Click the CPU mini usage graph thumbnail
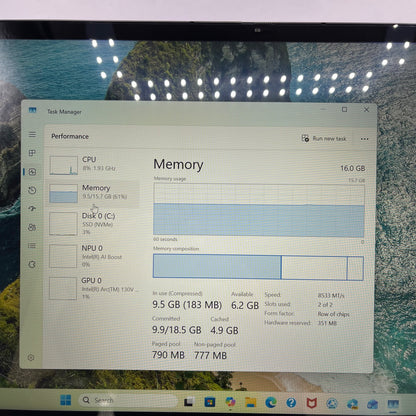Screen dimensions: 416x416 pos(63,165)
